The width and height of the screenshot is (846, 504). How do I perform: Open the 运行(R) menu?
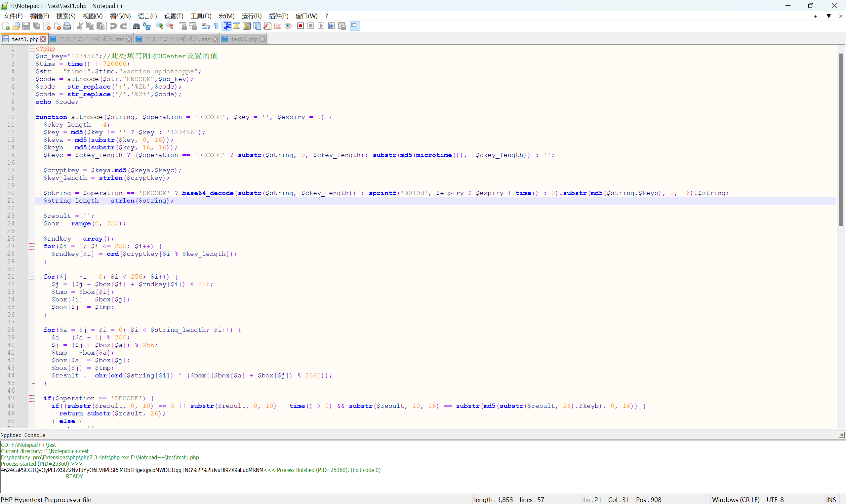[252, 16]
